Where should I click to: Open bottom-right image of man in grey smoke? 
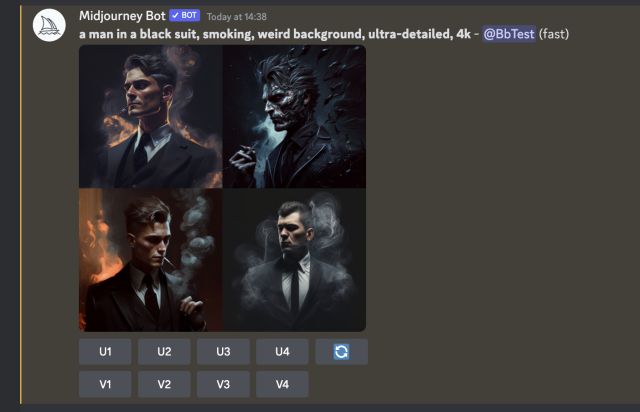point(294,260)
